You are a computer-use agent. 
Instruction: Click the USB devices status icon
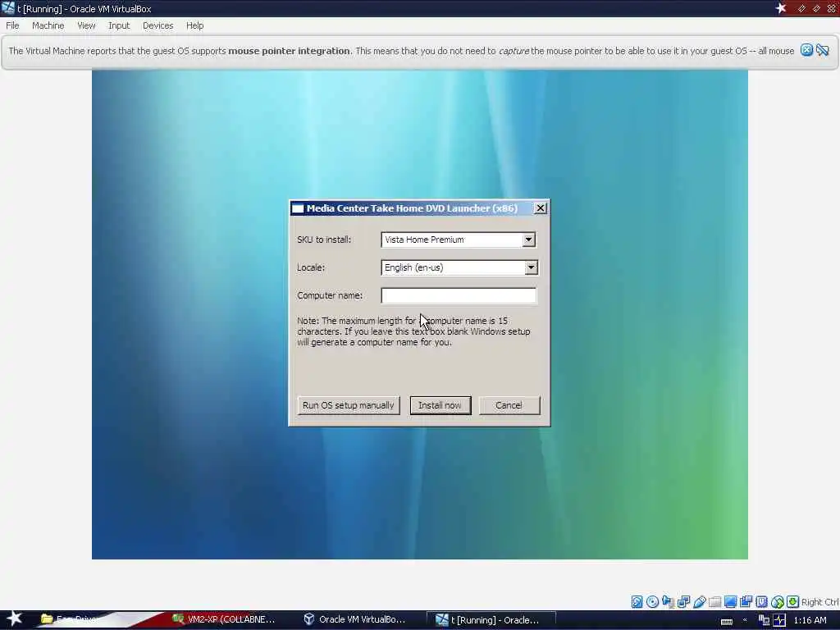pos(699,601)
